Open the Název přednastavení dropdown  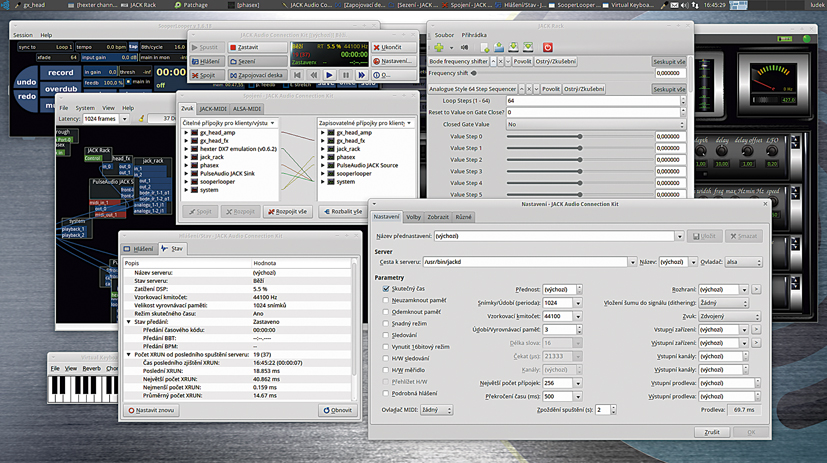point(679,236)
